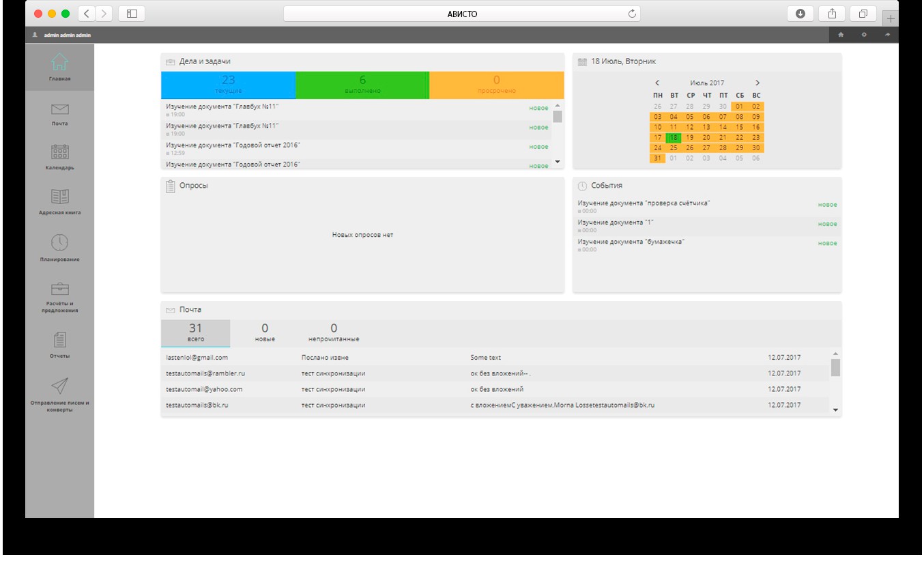Screen dimensions: 924x570
Task: Click the admin admin admin username
Action: pos(67,35)
